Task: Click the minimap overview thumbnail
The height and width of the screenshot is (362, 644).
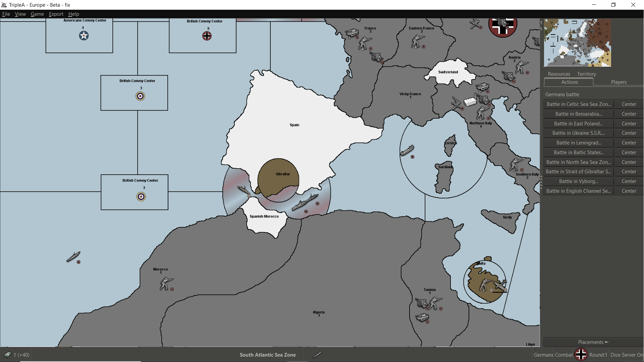Action: pyautogui.click(x=577, y=43)
